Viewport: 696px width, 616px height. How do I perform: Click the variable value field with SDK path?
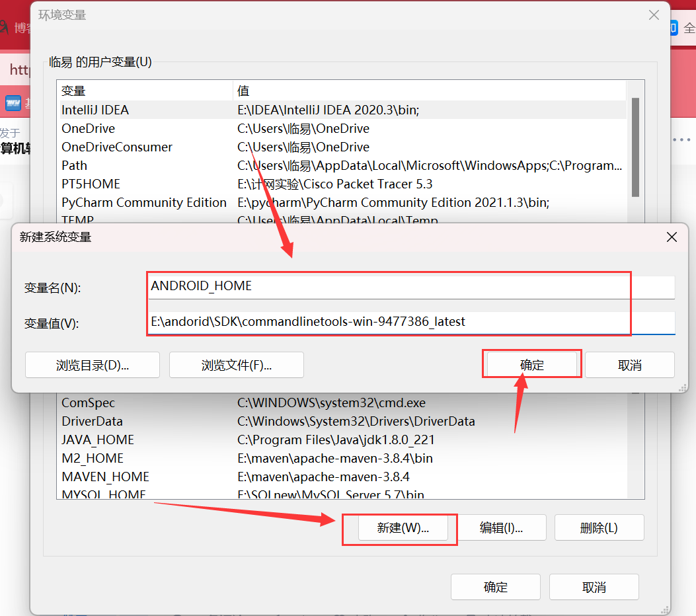412,322
